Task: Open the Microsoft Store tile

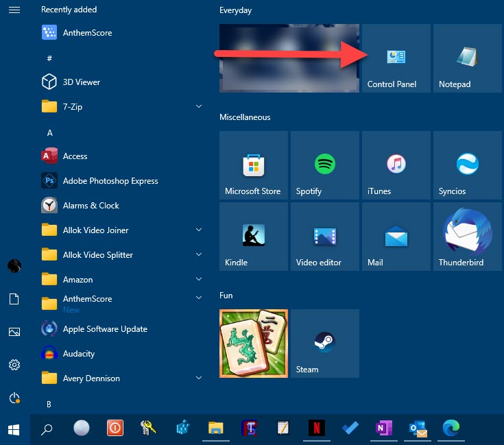Action: coord(254,165)
